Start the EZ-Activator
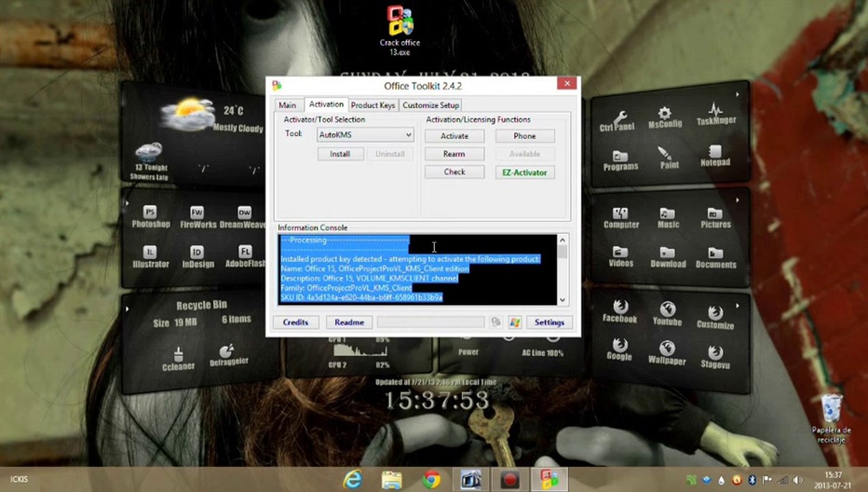Image resolution: width=868 pixels, height=492 pixels. pos(525,172)
